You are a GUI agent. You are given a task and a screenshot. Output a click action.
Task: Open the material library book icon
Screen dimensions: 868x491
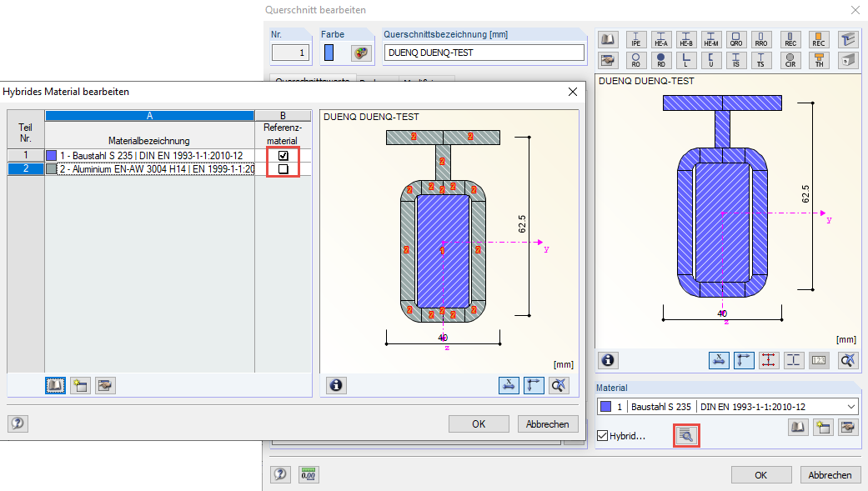(797, 427)
